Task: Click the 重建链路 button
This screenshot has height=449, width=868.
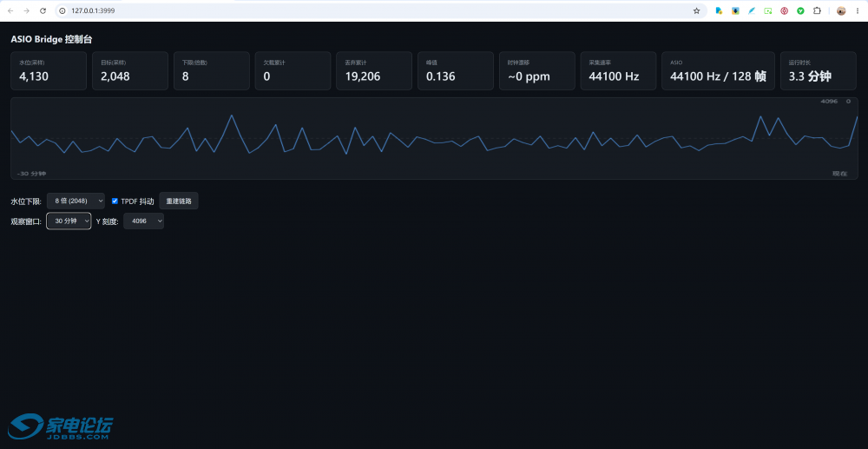Action: (179, 201)
